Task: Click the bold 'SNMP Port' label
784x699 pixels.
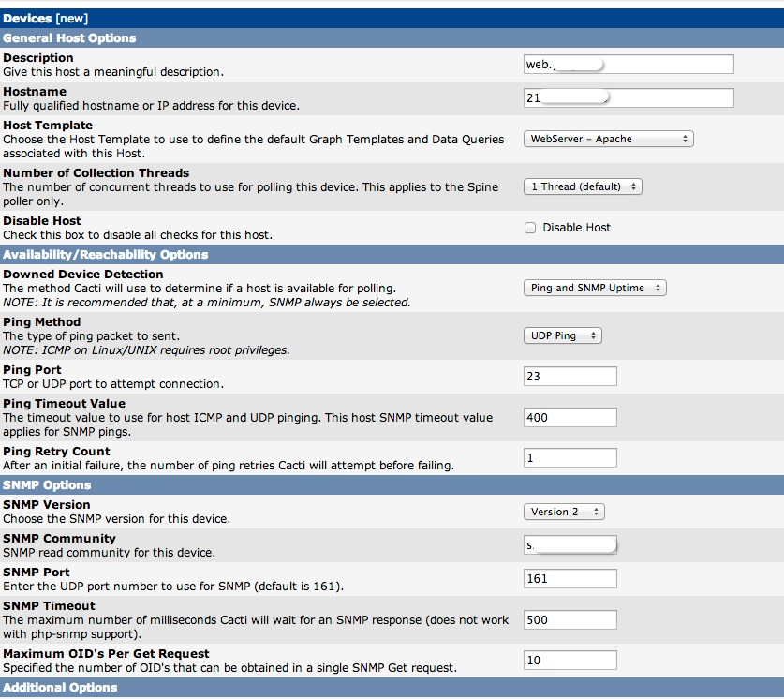Action: coord(37,573)
